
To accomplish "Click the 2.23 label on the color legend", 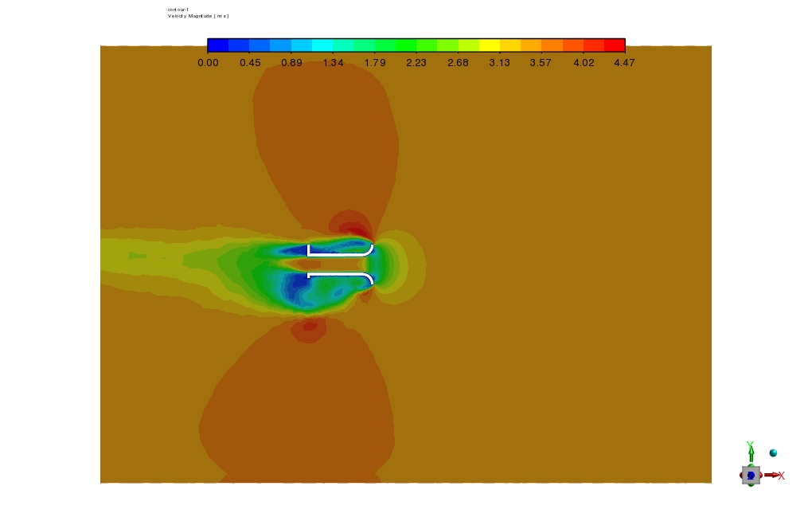I will tap(416, 63).
